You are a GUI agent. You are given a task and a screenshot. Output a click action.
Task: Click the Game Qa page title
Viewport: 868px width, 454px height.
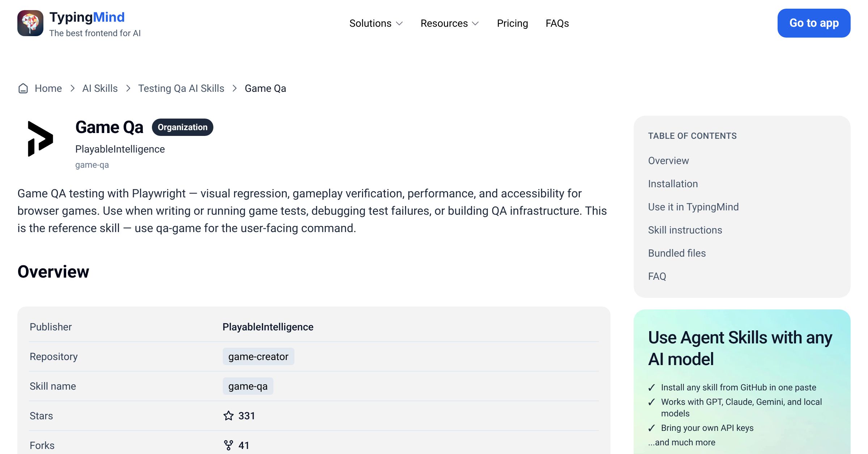pyautogui.click(x=109, y=127)
